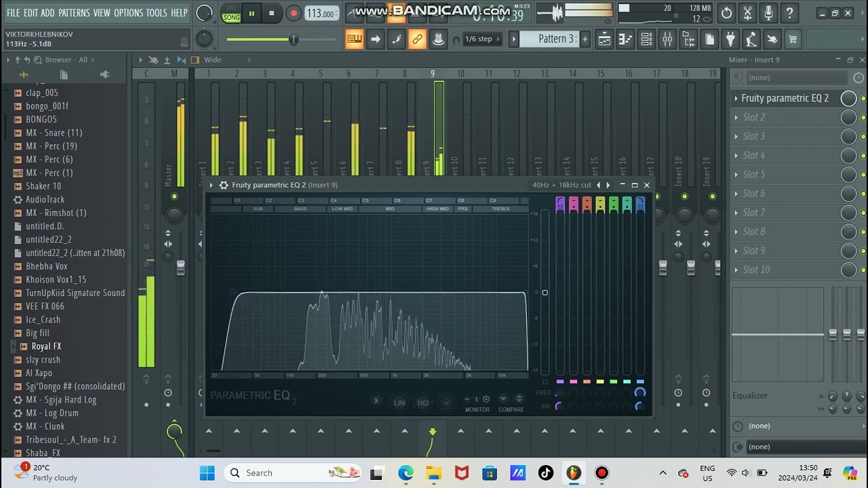This screenshot has width=868, height=488.
Task: Click the tempo field showing 113.000
Action: tap(321, 13)
